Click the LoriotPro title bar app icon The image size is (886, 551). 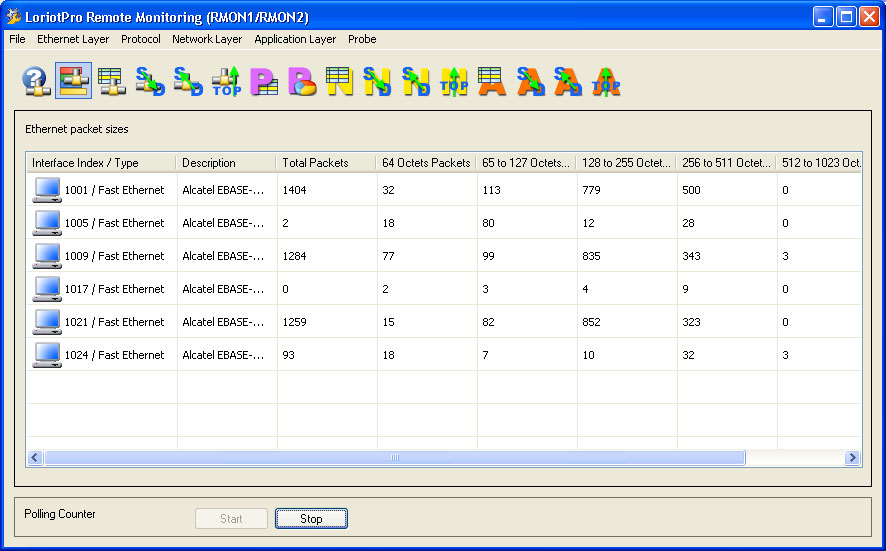point(14,16)
